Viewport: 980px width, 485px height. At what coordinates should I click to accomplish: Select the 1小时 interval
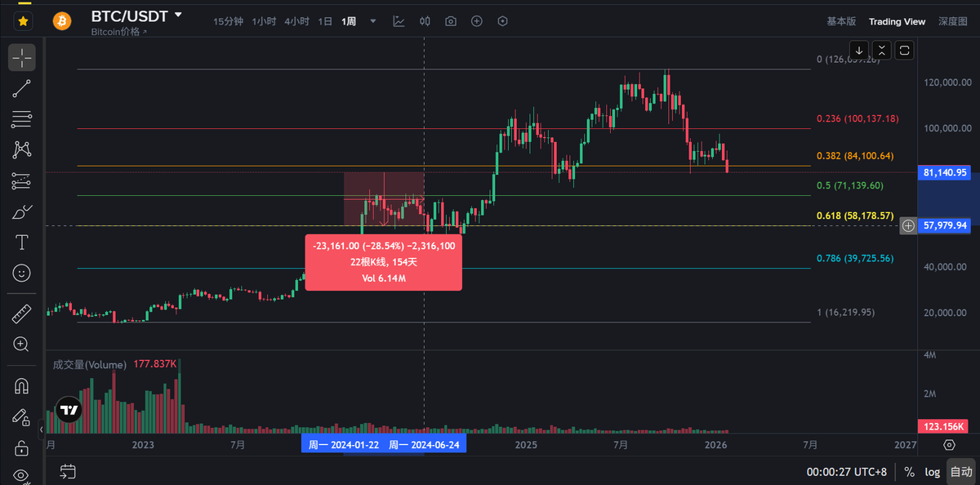[264, 21]
